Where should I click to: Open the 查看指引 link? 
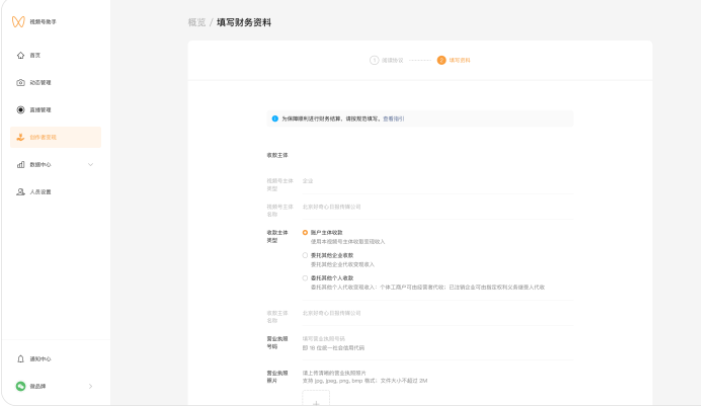[x=394, y=119]
